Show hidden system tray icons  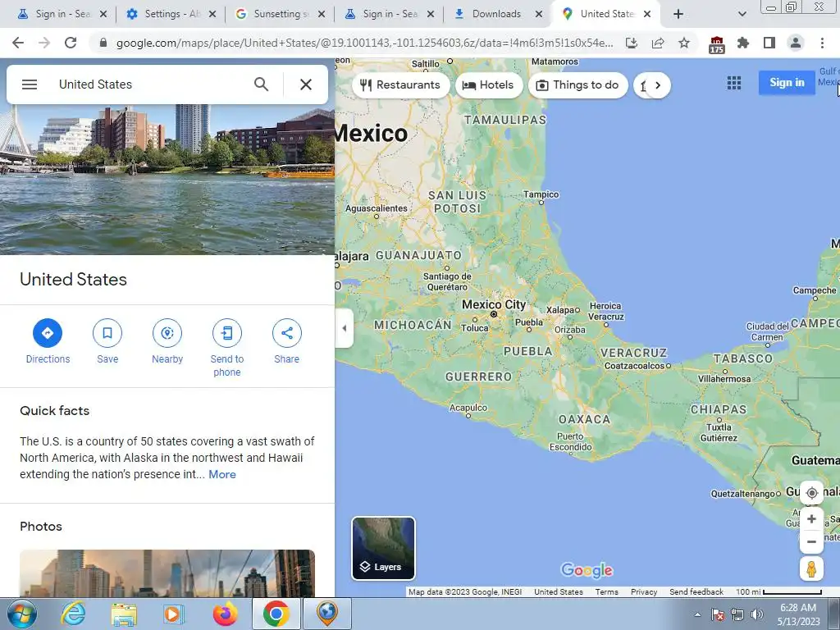[697, 614]
